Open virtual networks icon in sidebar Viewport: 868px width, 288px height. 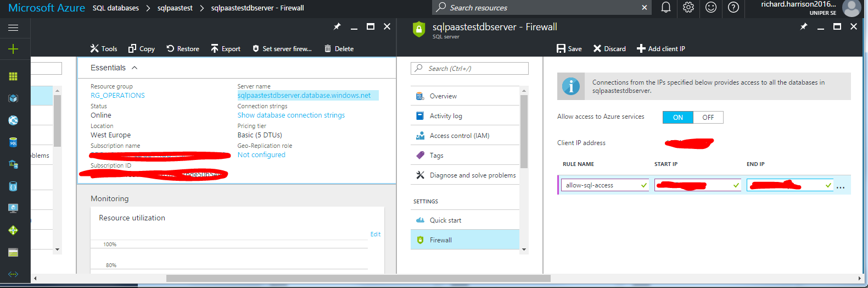tap(13, 274)
